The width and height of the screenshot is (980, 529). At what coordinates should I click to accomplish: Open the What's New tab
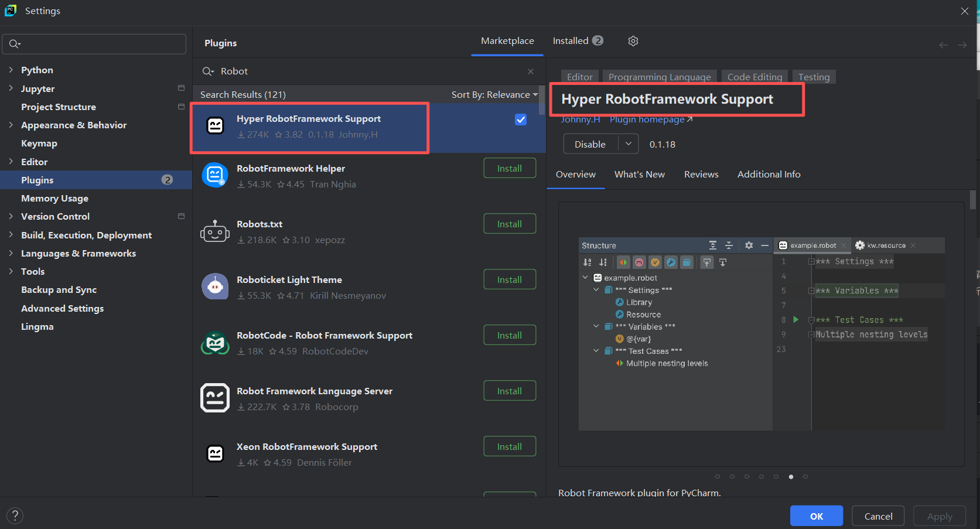639,174
